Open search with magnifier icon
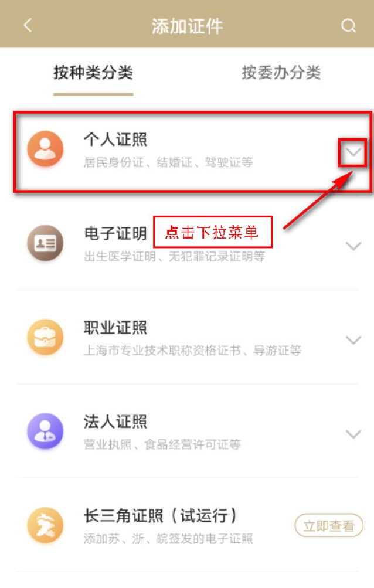The image size is (374, 588). 348,26
